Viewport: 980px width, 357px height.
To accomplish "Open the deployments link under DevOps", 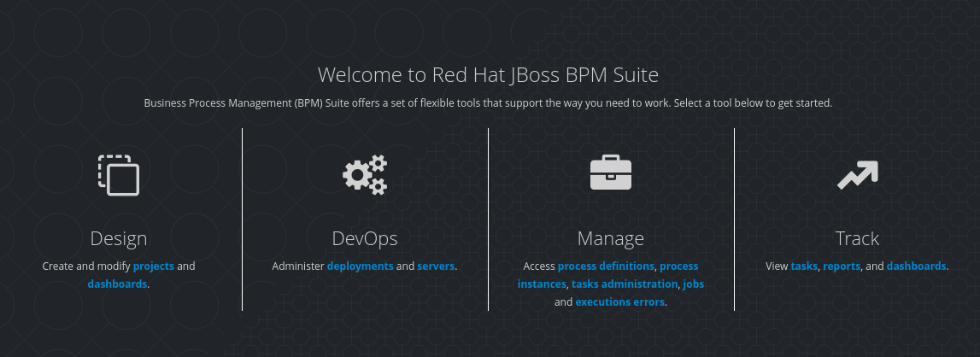I will 360,266.
